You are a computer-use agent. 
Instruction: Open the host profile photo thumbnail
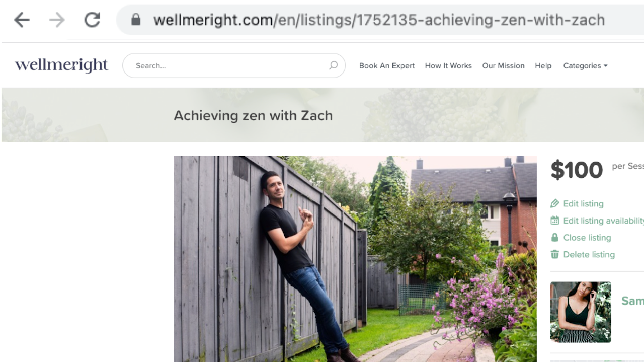coord(581,312)
